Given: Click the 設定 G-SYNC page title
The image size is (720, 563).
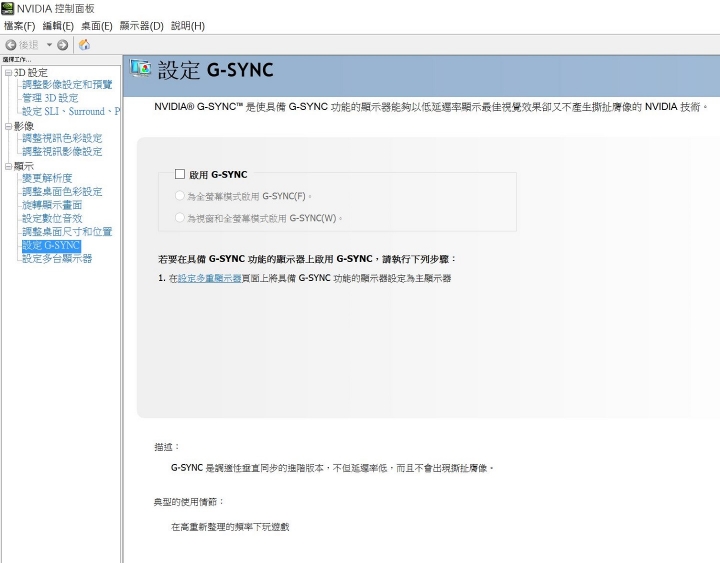Looking at the screenshot, I should coord(215,70).
